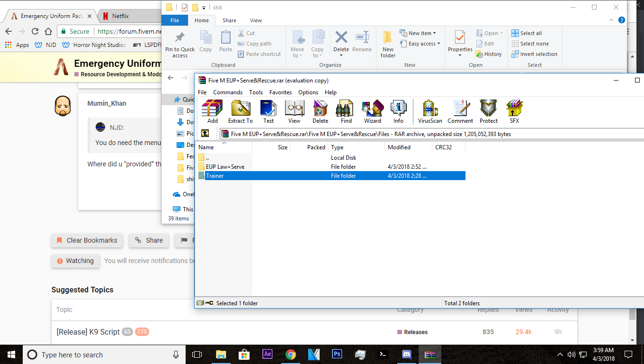Open the [Release] K9 Script topic
The width and height of the screenshot is (644, 364).
point(88,332)
